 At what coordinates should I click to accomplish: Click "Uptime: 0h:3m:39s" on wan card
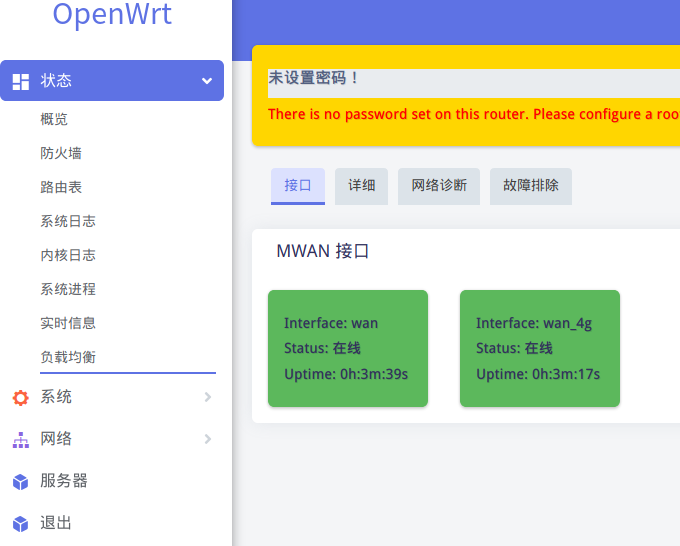click(x=346, y=374)
